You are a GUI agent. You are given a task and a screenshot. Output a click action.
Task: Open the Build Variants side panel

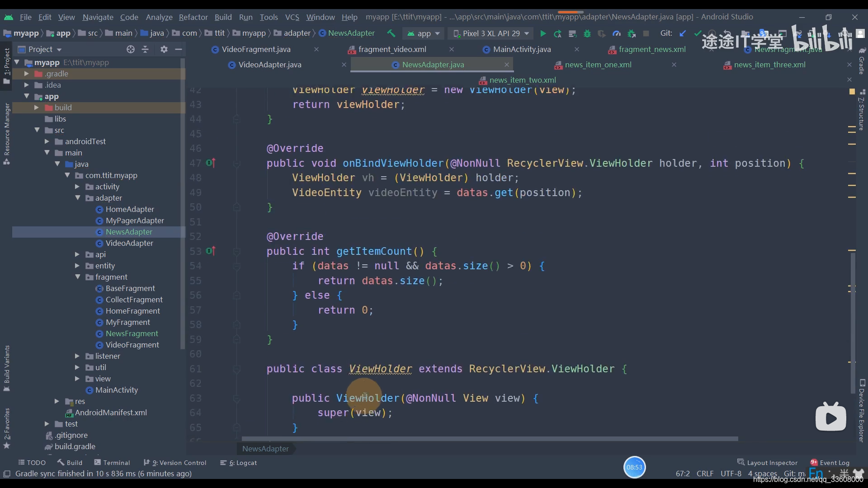(7, 368)
